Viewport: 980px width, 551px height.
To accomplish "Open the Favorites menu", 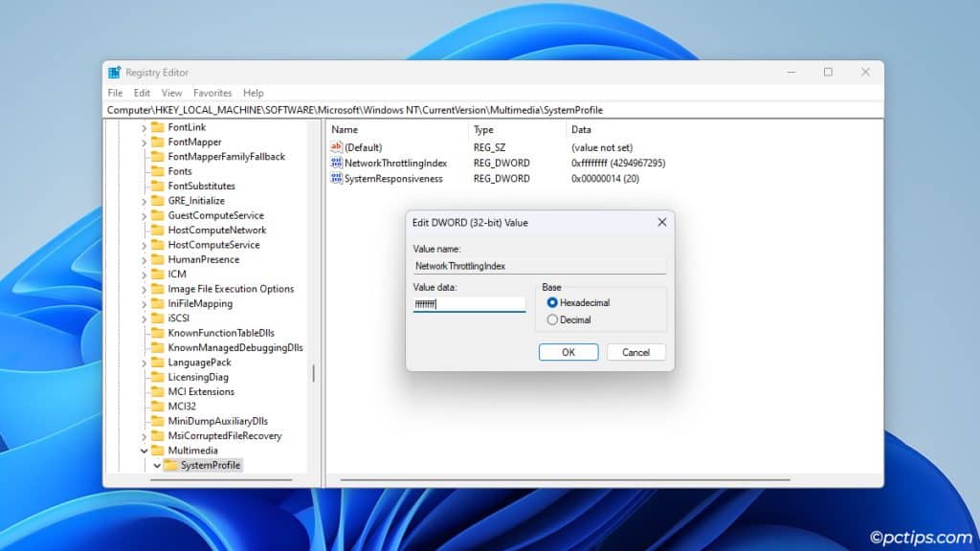I will click(x=212, y=93).
